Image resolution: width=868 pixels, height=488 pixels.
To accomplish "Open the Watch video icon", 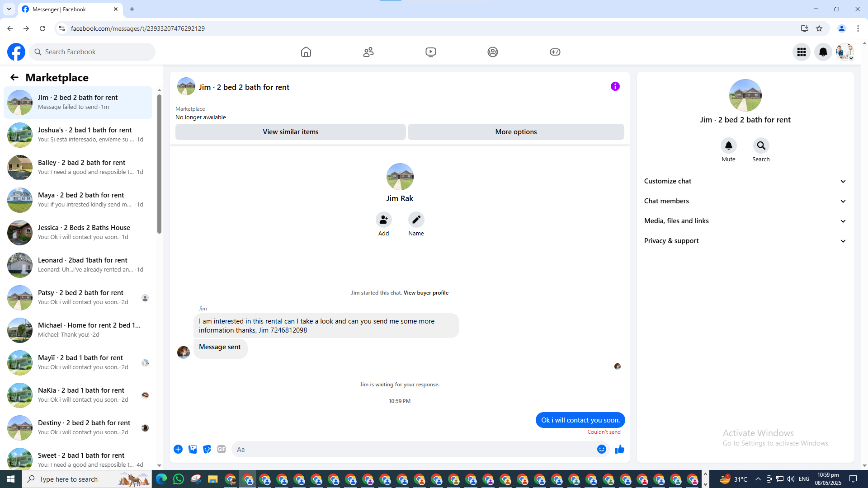I will (x=431, y=52).
